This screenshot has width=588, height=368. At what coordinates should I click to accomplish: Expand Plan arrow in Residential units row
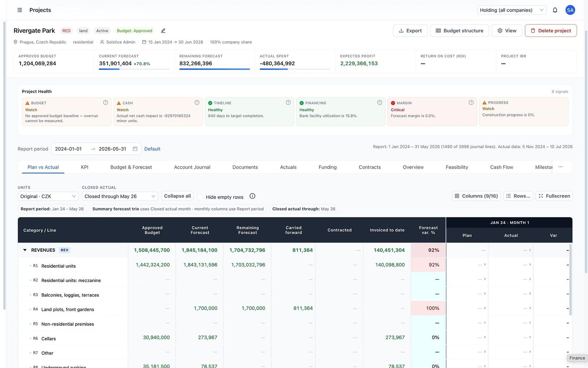click(x=485, y=265)
